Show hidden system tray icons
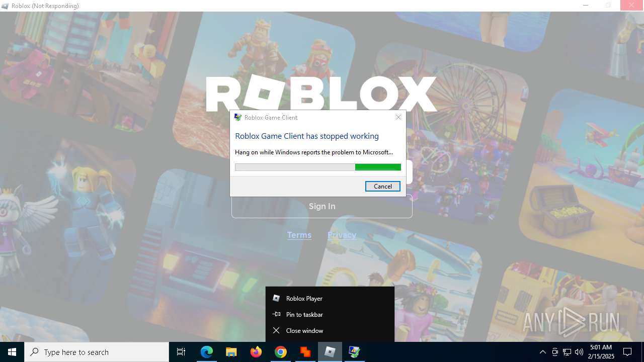Viewport: 644px width, 362px height. point(542,352)
